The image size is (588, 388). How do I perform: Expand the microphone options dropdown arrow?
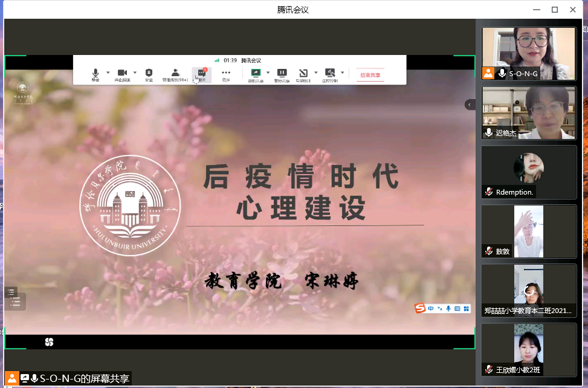point(108,73)
